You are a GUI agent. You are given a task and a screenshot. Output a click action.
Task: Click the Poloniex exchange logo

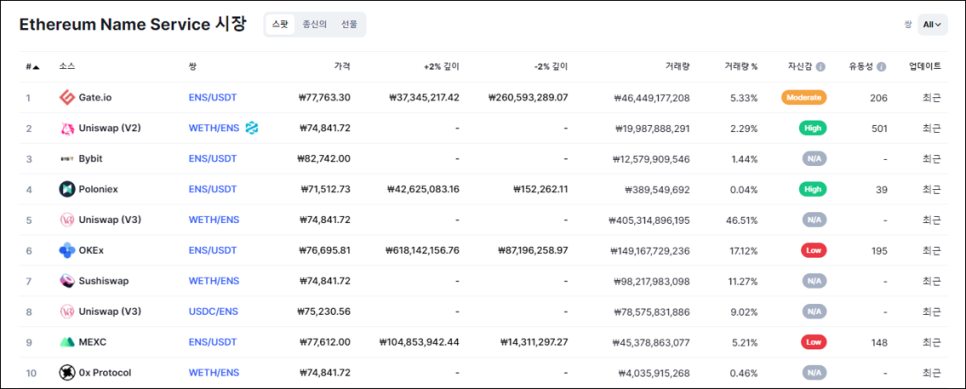[x=67, y=189]
